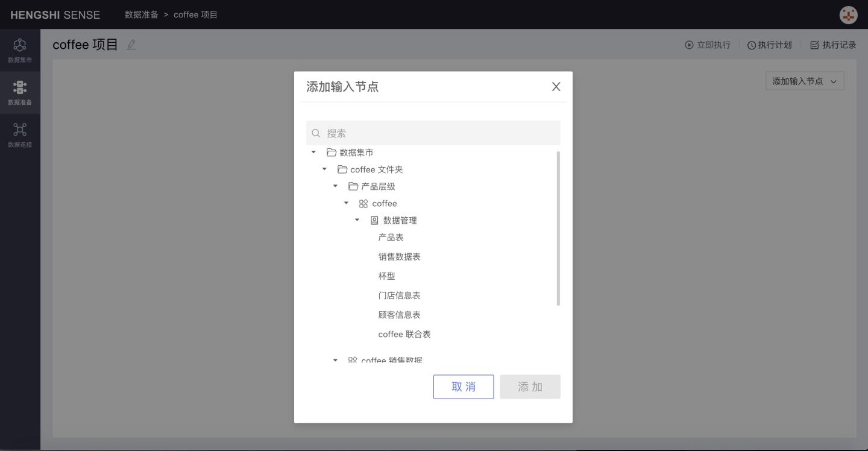This screenshot has height=451, width=868.
Task: Collapse the 产品层级 folder arrow
Action: point(335,186)
